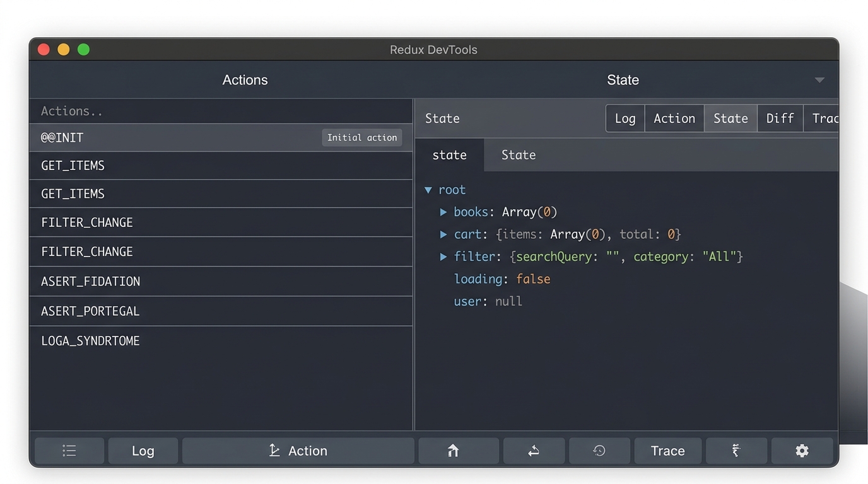Click the 'user: null' entry
868x484 pixels.
coord(488,301)
